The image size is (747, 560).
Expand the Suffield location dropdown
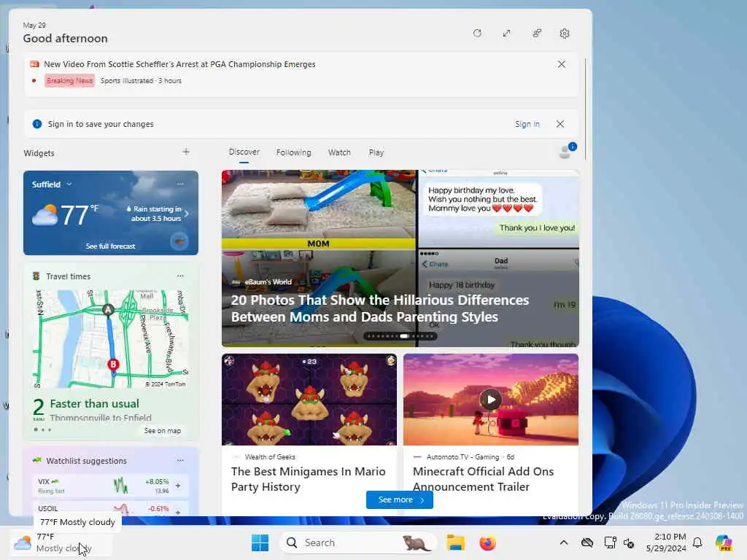pos(69,184)
